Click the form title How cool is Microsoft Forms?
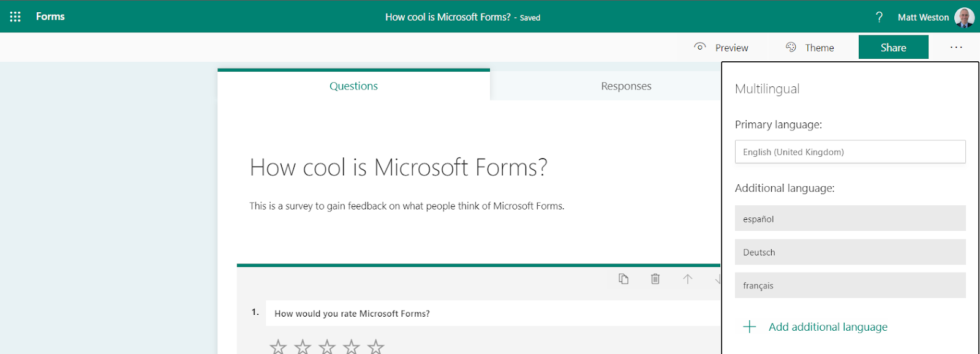 point(398,167)
